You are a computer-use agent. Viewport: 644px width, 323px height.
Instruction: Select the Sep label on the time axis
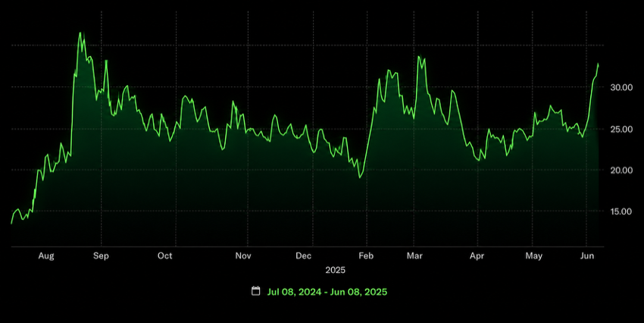pos(101,256)
